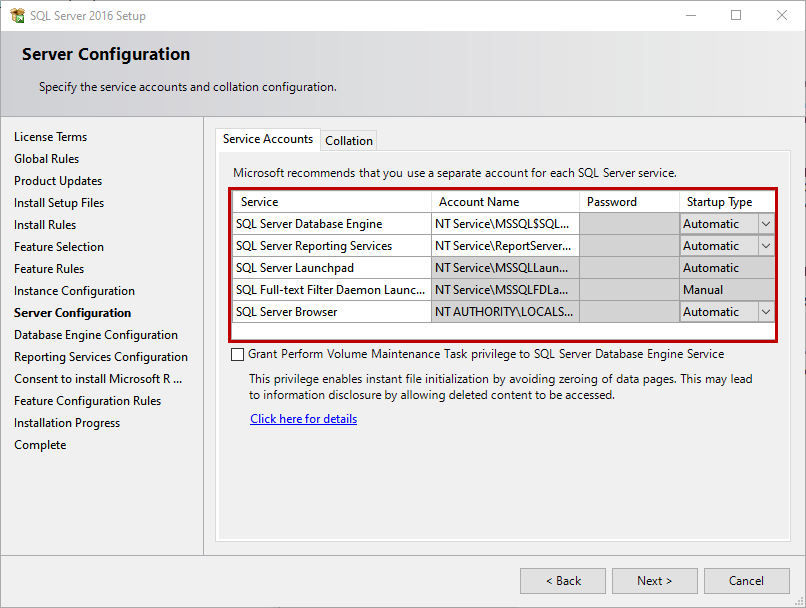Screen dimensions: 806x608
Task: Click Account Name field for Database Engine
Action: click(505, 224)
